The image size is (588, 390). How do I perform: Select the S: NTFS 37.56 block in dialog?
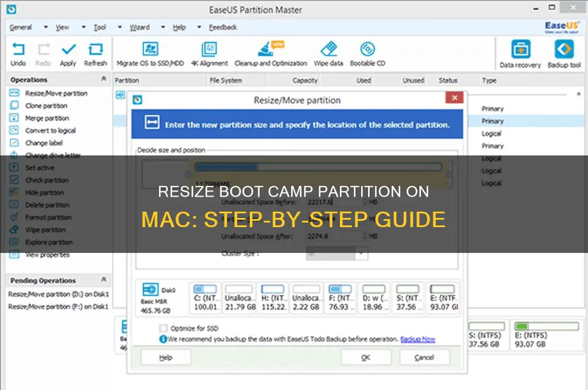click(x=408, y=298)
